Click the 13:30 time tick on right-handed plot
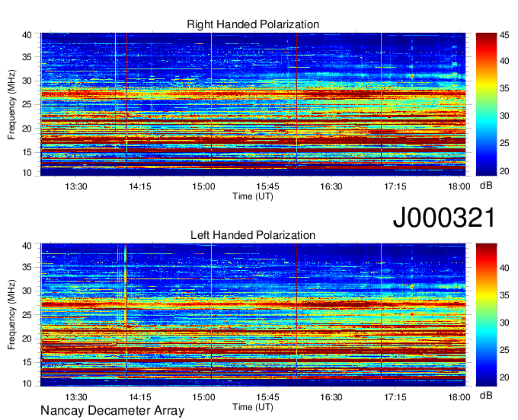 click(x=76, y=186)
